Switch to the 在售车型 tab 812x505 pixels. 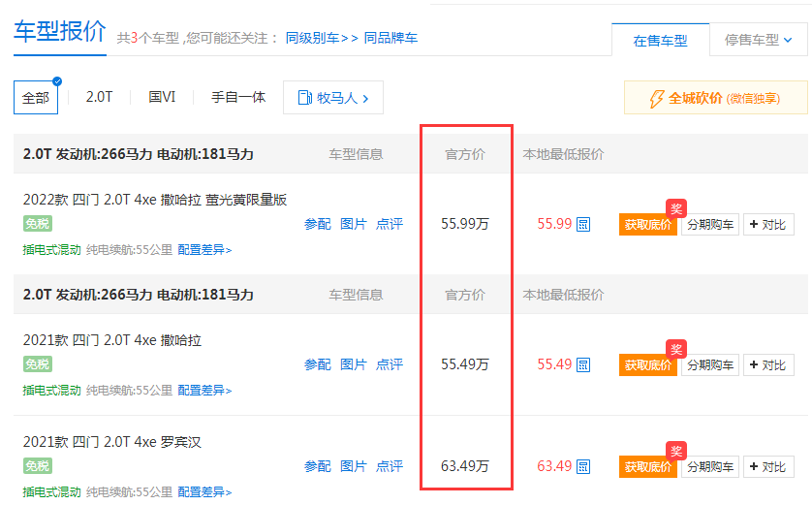660,40
